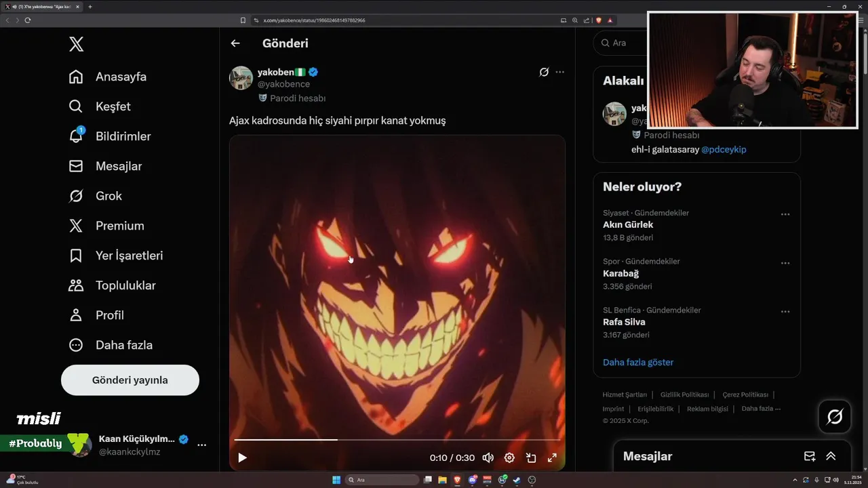Image resolution: width=868 pixels, height=488 pixels.
Task: Toggle picture-in-picture for the video
Action: [x=531, y=457]
